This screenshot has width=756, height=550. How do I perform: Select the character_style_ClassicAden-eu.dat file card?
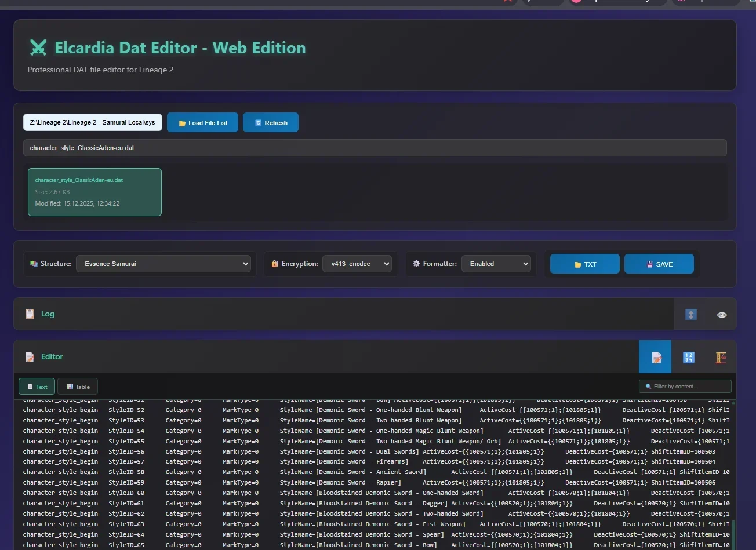pyautogui.click(x=94, y=192)
